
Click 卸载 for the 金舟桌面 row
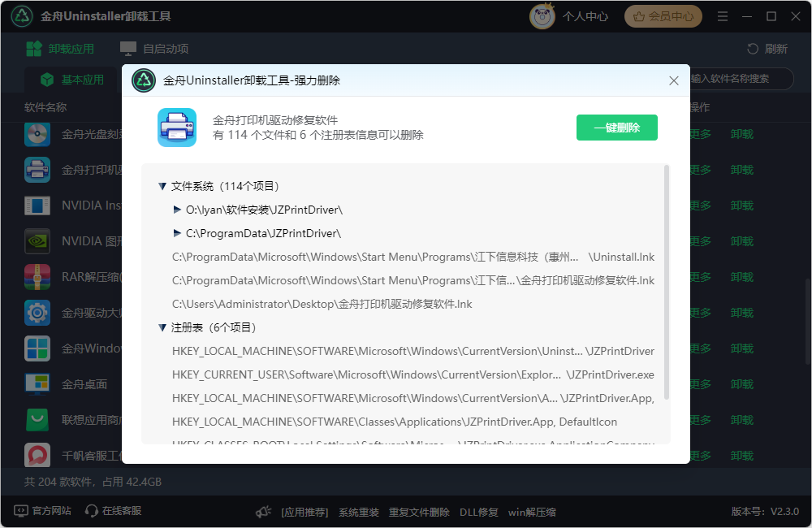(x=741, y=384)
